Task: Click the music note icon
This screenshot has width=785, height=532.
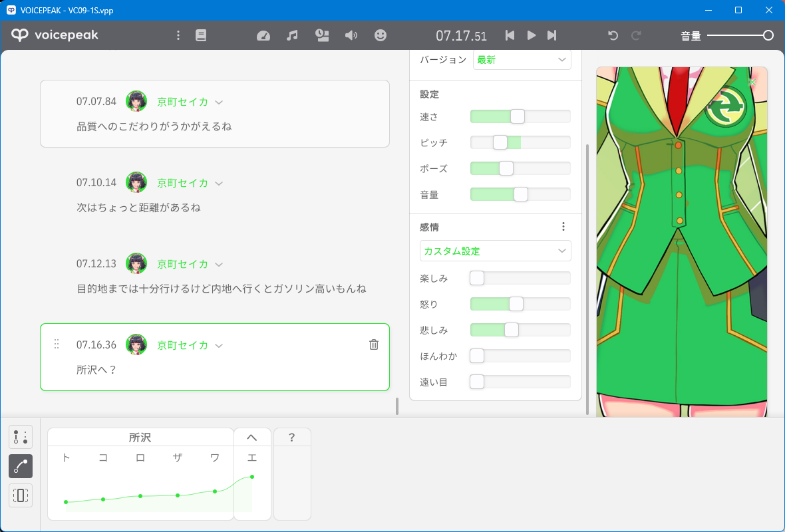Action: 292,36
